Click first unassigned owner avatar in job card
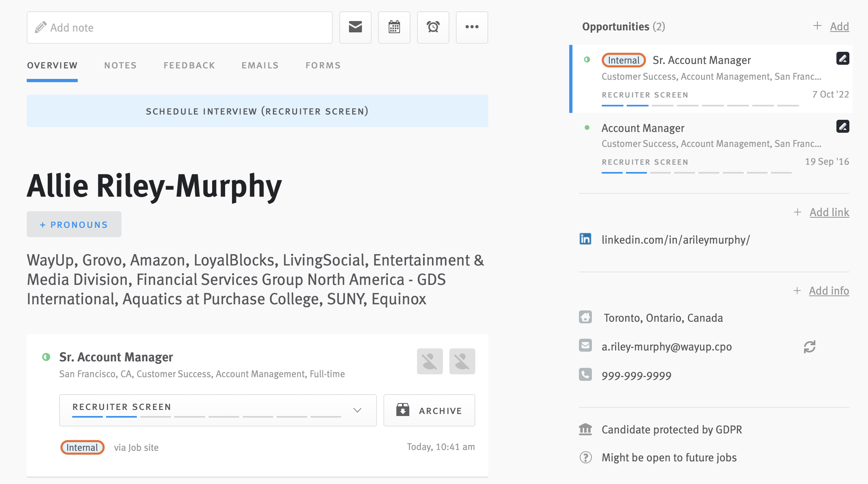 point(430,361)
